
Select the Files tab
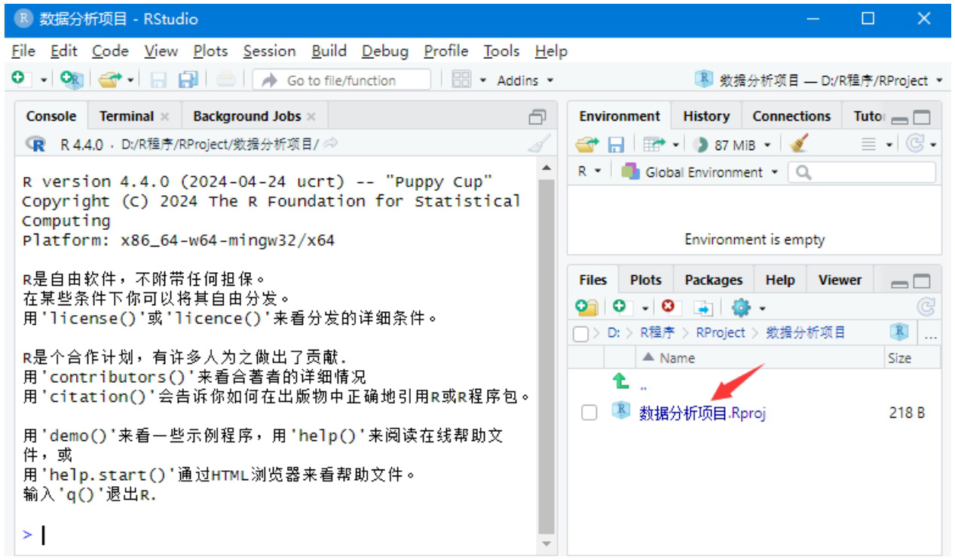(593, 280)
